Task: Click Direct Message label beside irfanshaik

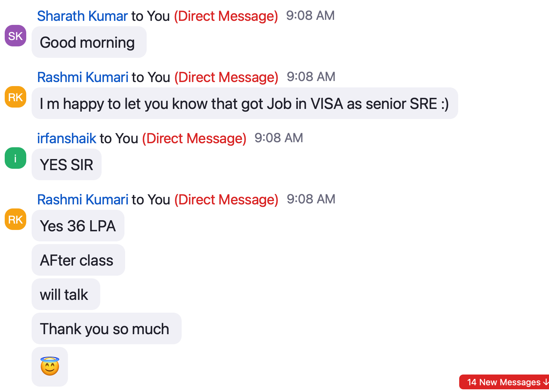Action: (x=194, y=138)
